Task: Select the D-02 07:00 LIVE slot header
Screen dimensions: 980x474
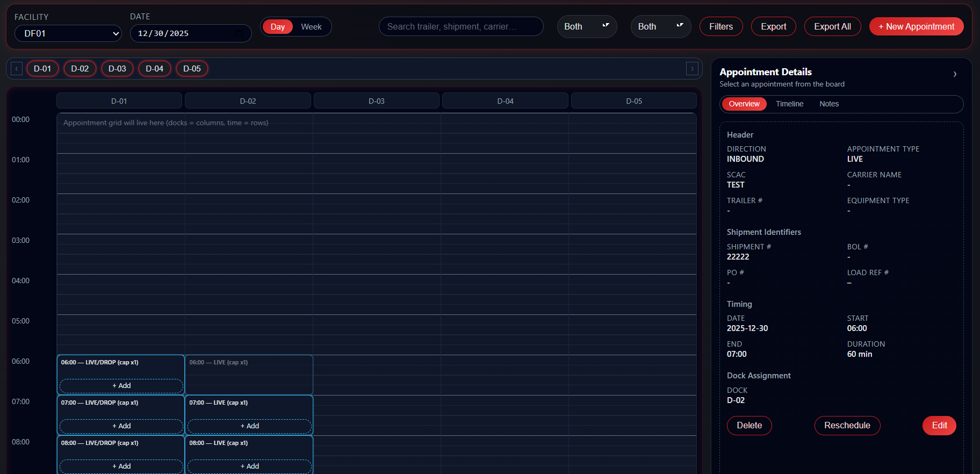Action: (x=218, y=403)
